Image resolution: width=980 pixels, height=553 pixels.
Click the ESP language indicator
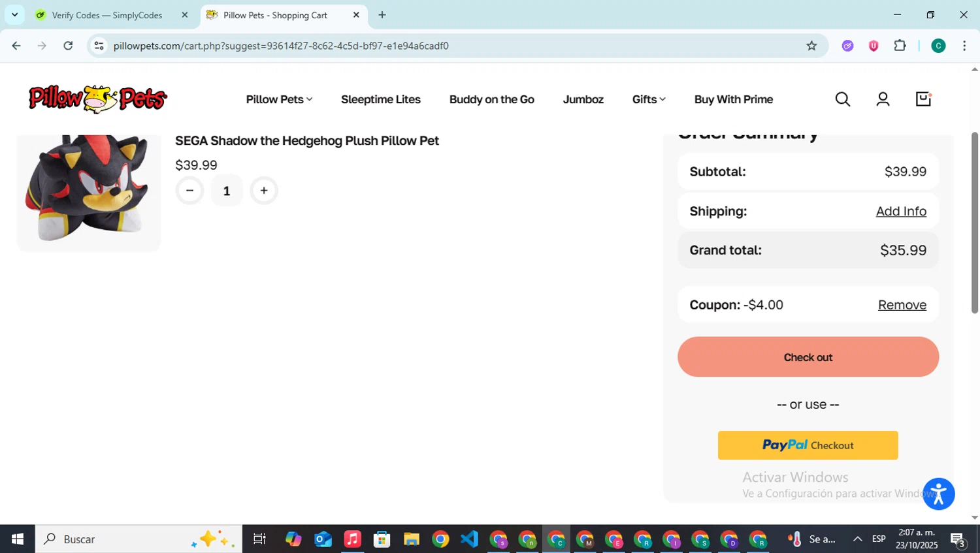879,539
